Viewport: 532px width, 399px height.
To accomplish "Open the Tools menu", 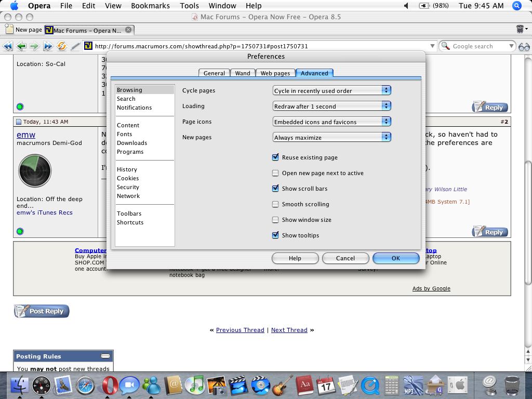I will click(x=189, y=6).
